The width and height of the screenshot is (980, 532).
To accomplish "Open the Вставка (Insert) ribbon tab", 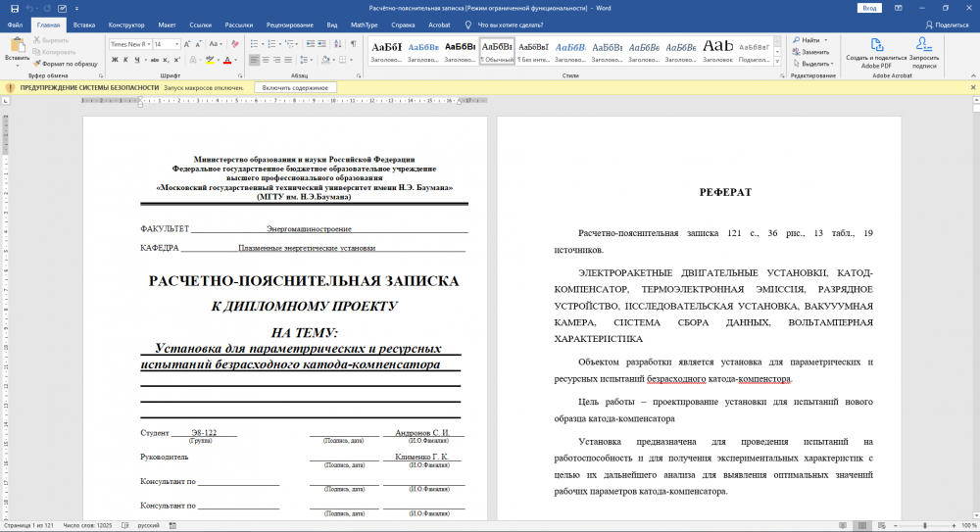I will [x=84, y=24].
